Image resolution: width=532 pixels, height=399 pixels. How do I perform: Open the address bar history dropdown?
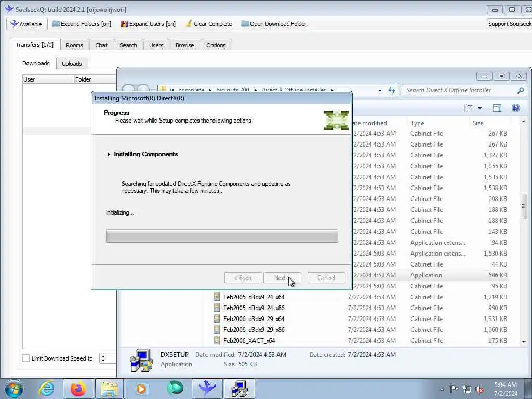[380, 90]
